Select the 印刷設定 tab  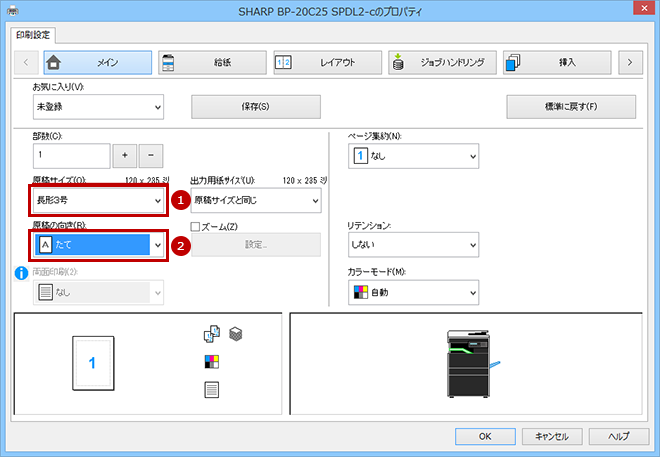[33, 35]
